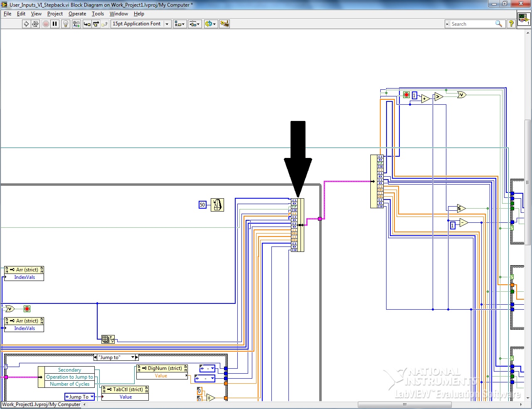Image resolution: width=532 pixels, height=409 pixels.
Task: Open the Edit menu
Action: 21,14
